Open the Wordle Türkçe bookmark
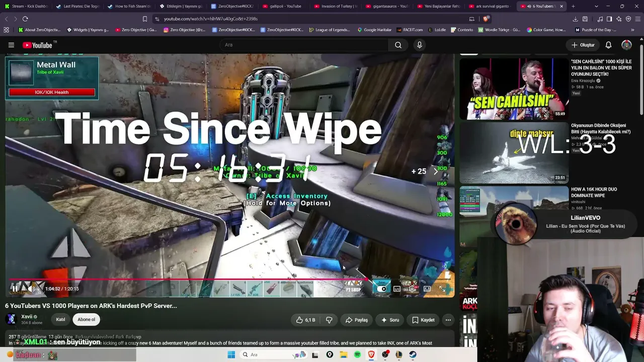 click(499, 30)
